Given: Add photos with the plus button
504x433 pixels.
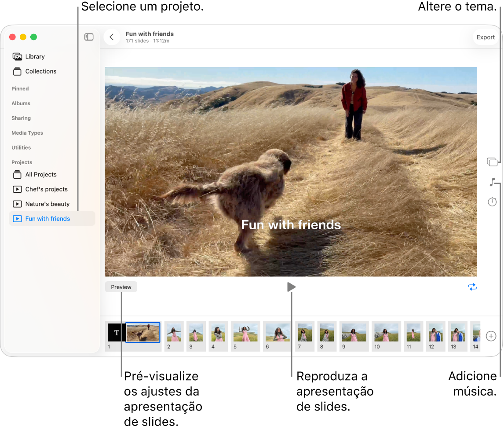Looking at the screenshot, I should (491, 336).
